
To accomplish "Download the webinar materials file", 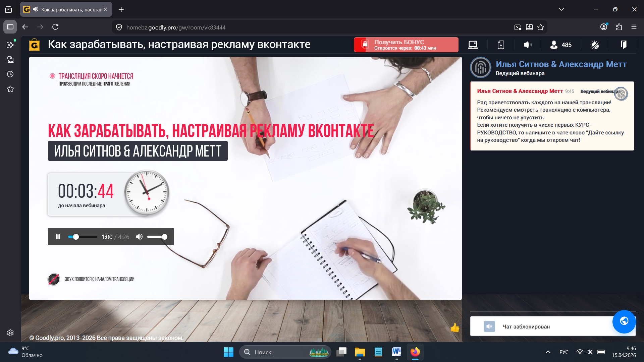I will coord(501,45).
